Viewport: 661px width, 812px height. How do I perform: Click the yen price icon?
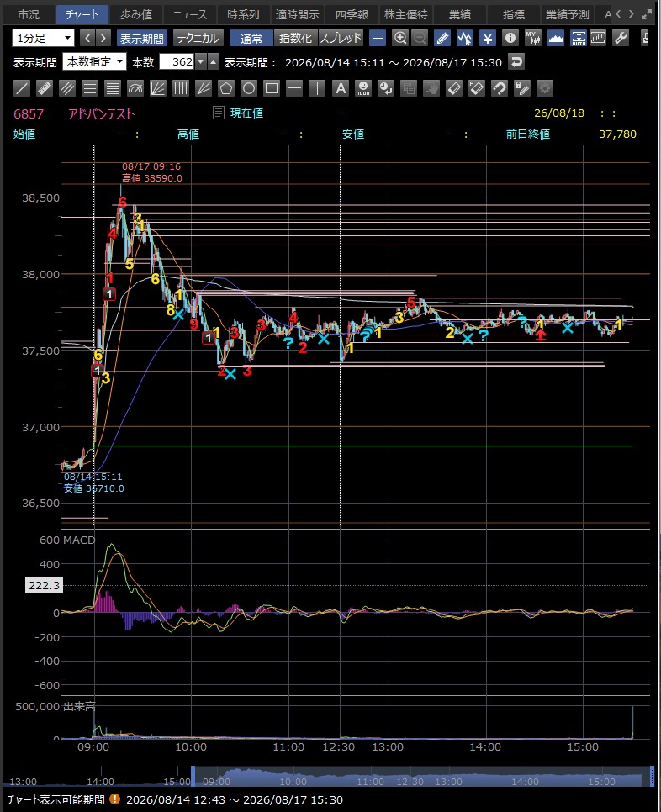click(488, 38)
